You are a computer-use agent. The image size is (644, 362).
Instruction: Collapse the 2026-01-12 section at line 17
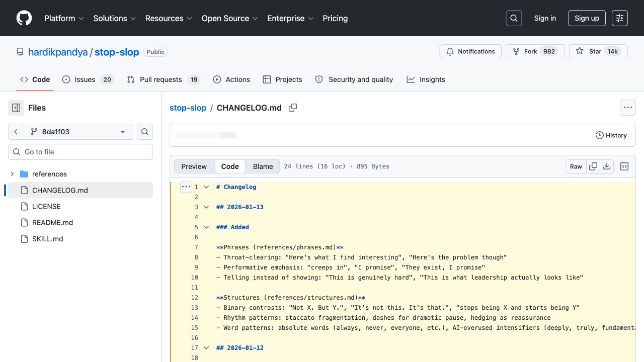pyautogui.click(x=206, y=348)
